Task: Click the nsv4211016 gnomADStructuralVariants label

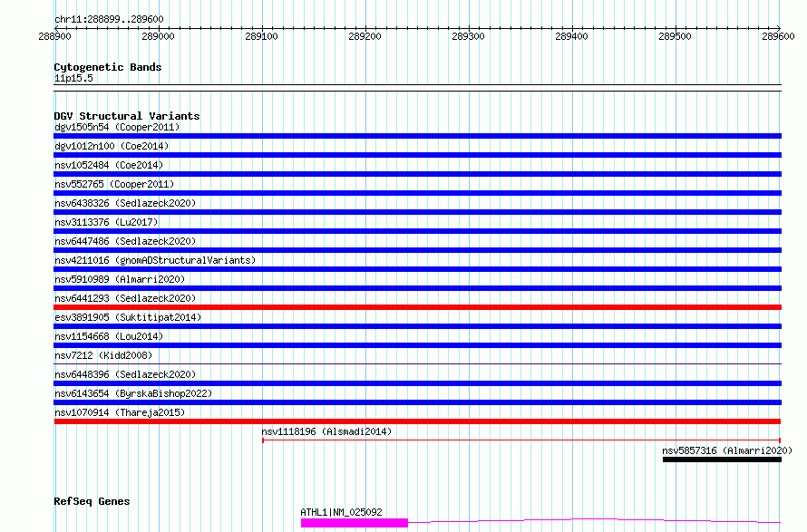Action: click(155, 260)
